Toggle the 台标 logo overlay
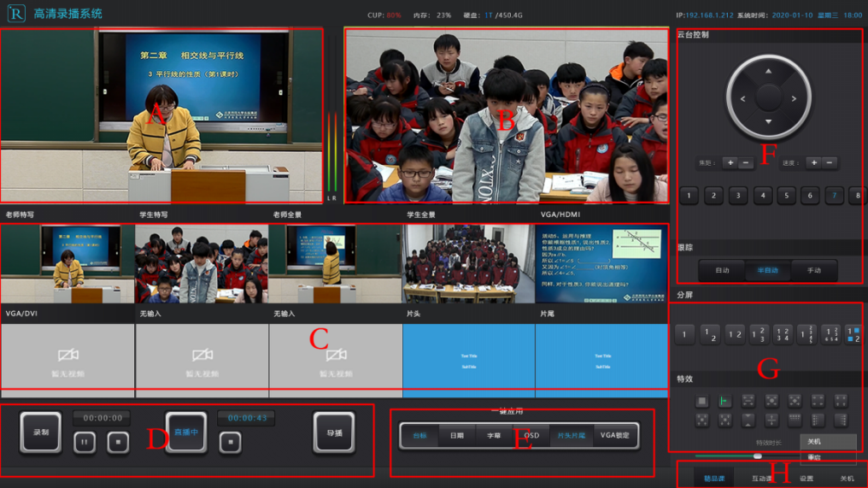This screenshot has height=488, width=868. (419, 436)
